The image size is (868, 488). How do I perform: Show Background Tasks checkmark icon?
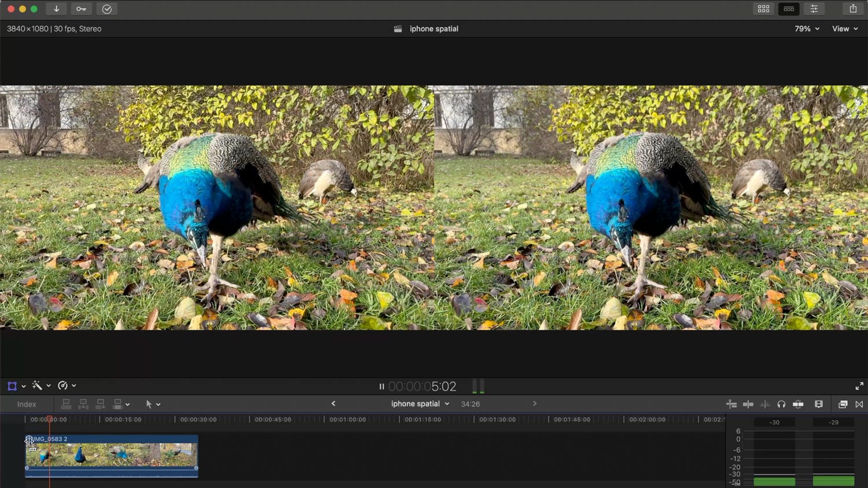tap(107, 9)
